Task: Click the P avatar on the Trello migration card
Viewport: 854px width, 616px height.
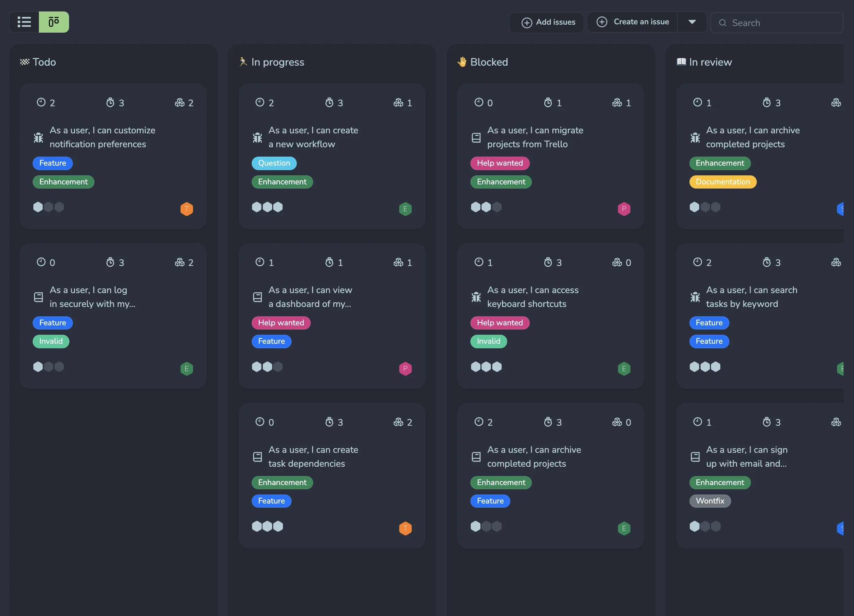Action: pos(624,209)
